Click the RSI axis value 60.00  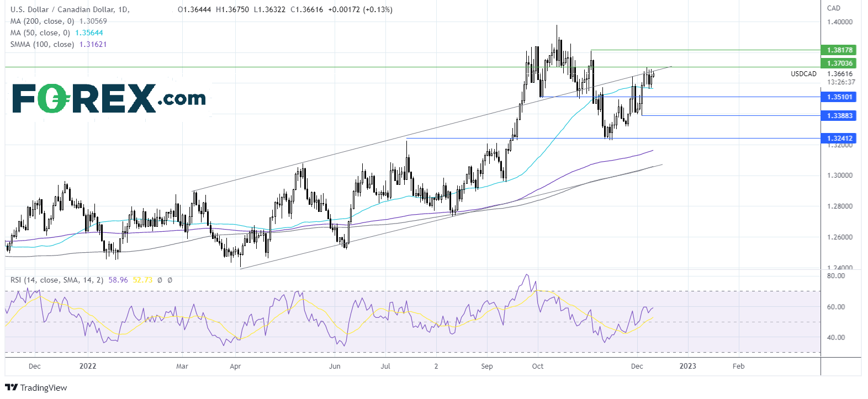835,307
